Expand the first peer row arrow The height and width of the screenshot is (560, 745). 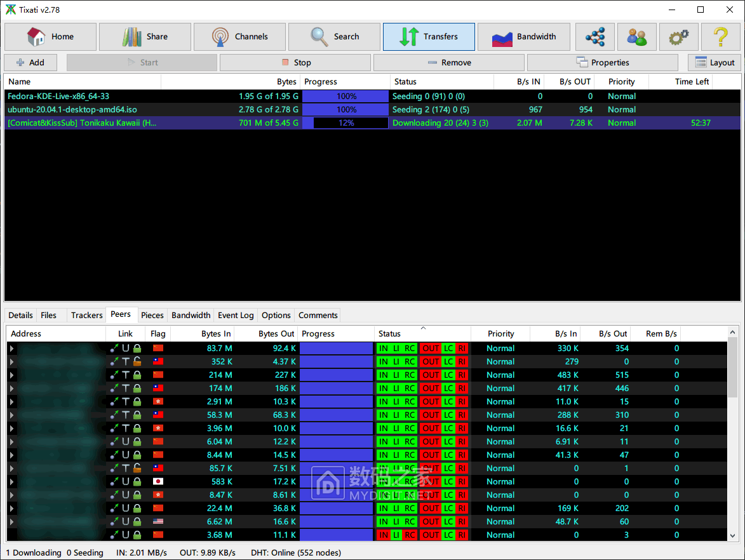(11, 349)
